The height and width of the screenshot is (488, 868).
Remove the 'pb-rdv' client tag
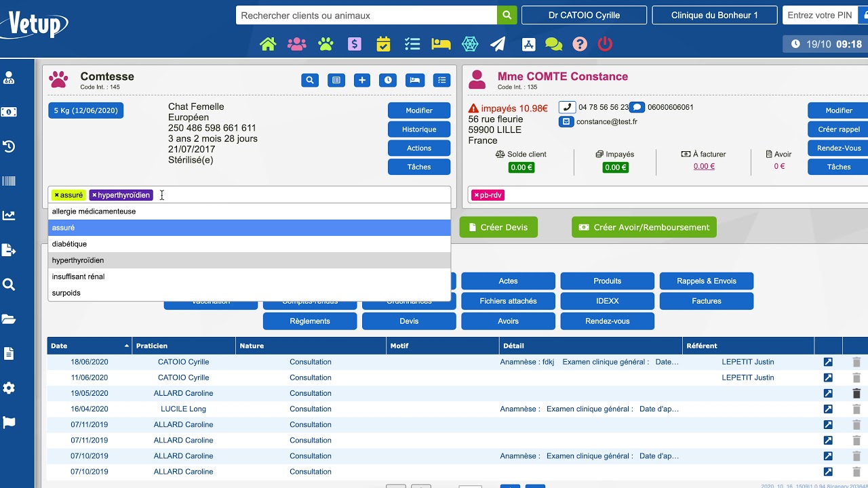(477, 195)
